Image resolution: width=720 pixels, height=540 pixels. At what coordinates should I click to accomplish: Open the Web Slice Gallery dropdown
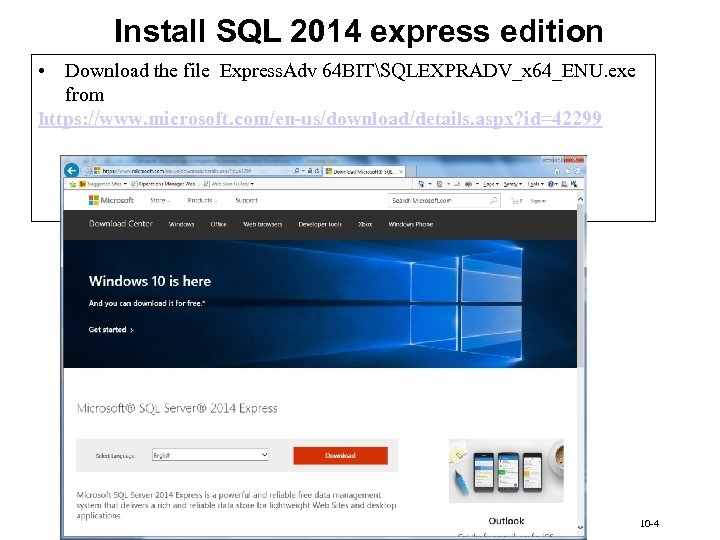[x=229, y=184]
